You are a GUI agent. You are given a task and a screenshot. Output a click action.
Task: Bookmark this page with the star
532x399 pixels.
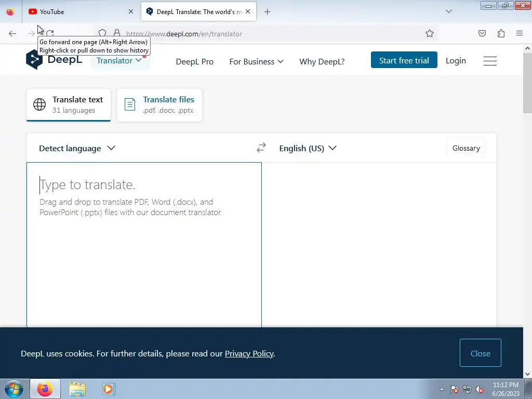pyautogui.click(x=430, y=33)
